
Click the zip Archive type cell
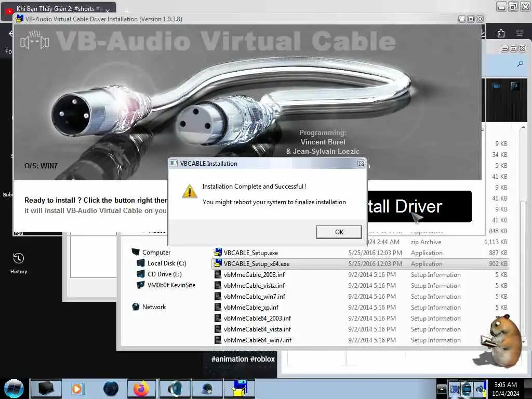pyautogui.click(x=426, y=242)
